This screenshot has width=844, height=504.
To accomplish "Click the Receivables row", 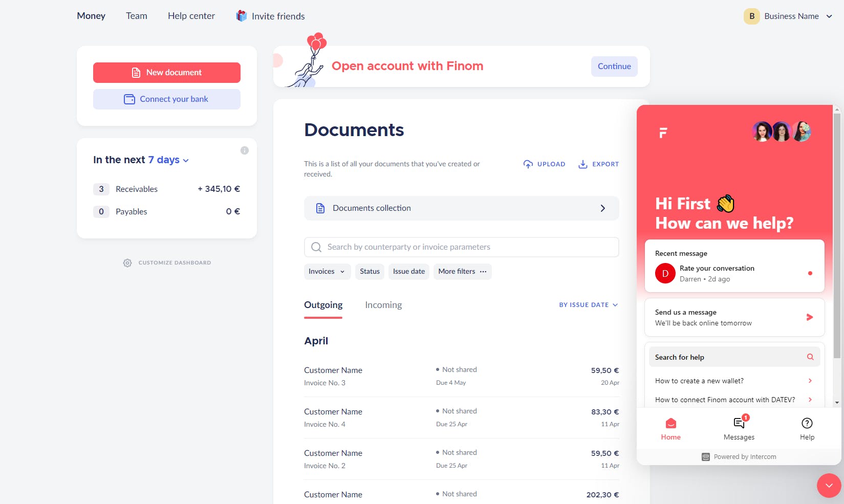I will coord(167,189).
